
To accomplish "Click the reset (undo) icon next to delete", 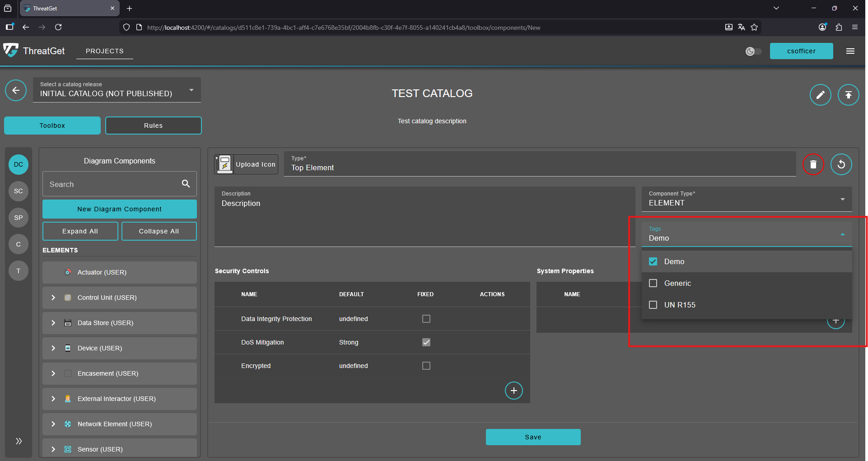I will pyautogui.click(x=841, y=164).
